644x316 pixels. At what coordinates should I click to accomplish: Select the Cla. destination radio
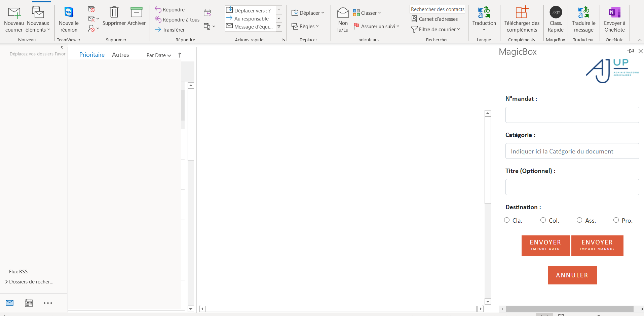[507, 220]
